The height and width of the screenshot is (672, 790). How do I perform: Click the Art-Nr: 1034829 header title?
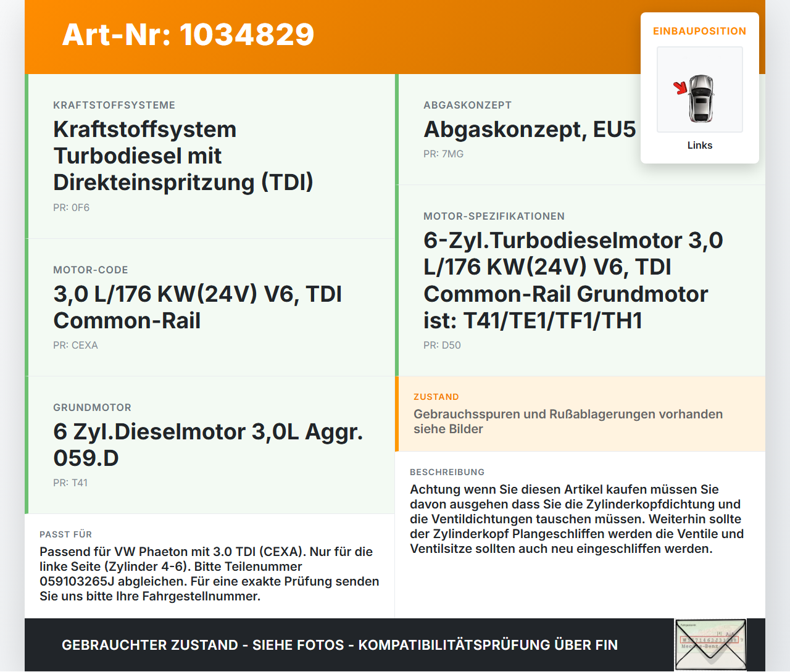click(x=188, y=35)
